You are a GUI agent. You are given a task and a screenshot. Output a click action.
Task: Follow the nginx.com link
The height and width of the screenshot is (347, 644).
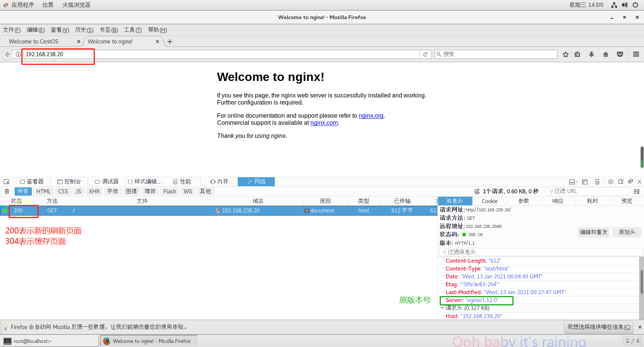click(x=324, y=123)
